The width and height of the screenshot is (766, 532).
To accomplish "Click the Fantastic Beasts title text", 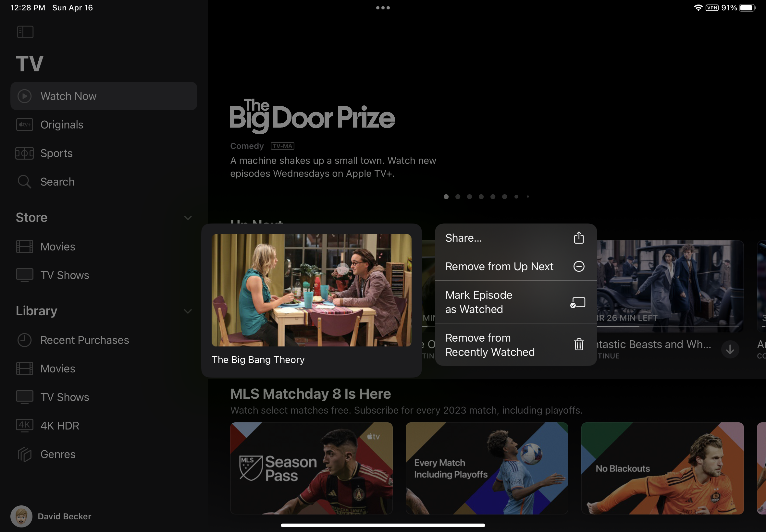I will point(654,344).
